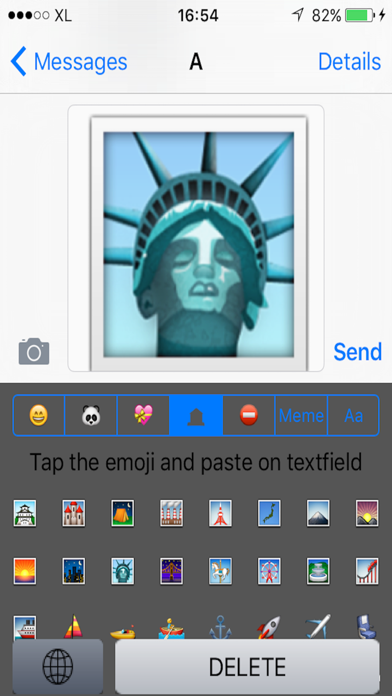Image resolution: width=392 pixels, height=696 pixels.
Task: Switch to the no-entry symbols tab
Action: [249, 415]
